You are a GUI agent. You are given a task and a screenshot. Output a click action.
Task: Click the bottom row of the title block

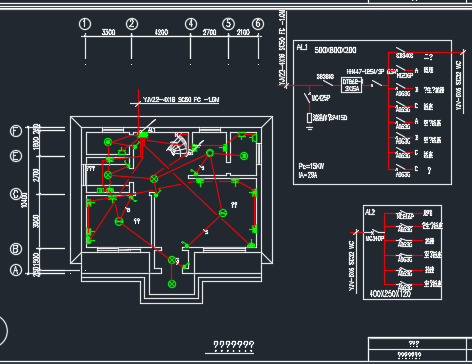(x=417, y=355)
